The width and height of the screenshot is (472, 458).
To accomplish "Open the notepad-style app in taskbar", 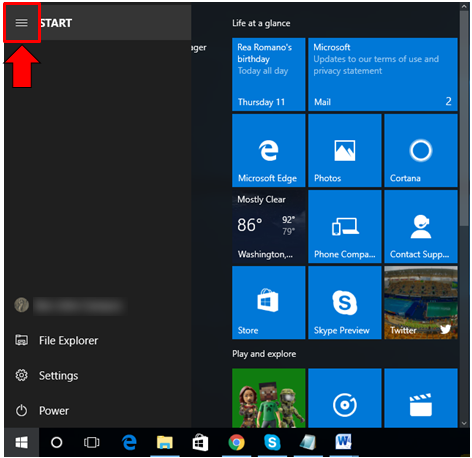I will 307,442.
